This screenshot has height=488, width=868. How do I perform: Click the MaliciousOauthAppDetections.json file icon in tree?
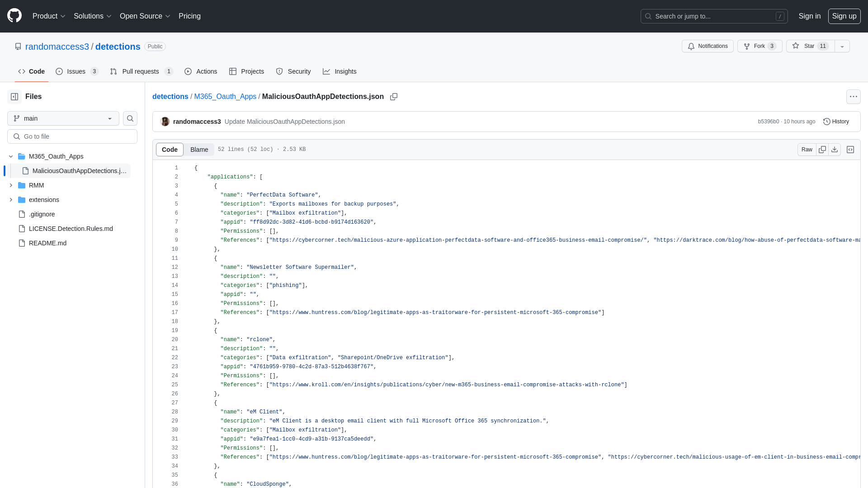[25, 171]
